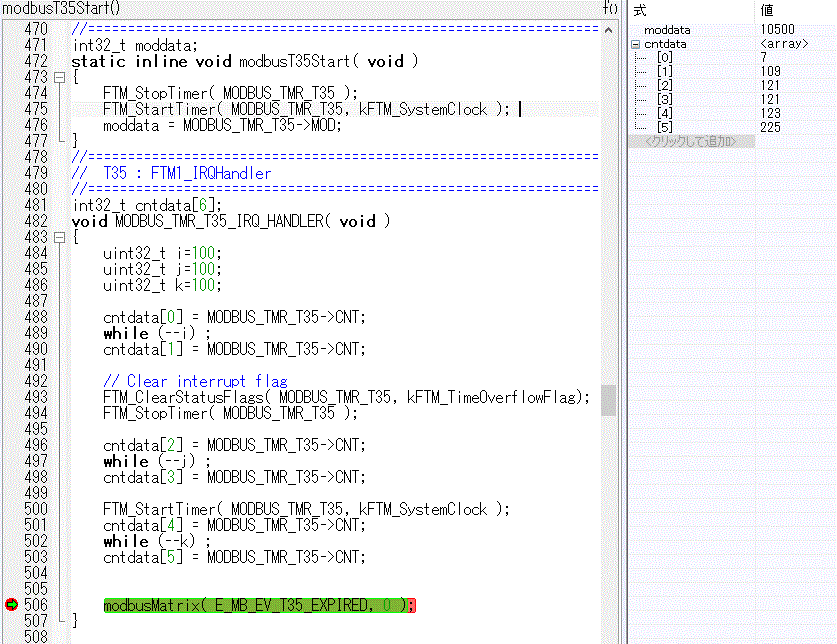Viewport: 837px width, 644px height.
Task: Click the 'uint32_t i=100;' line
Action: (x=162, y=253)
